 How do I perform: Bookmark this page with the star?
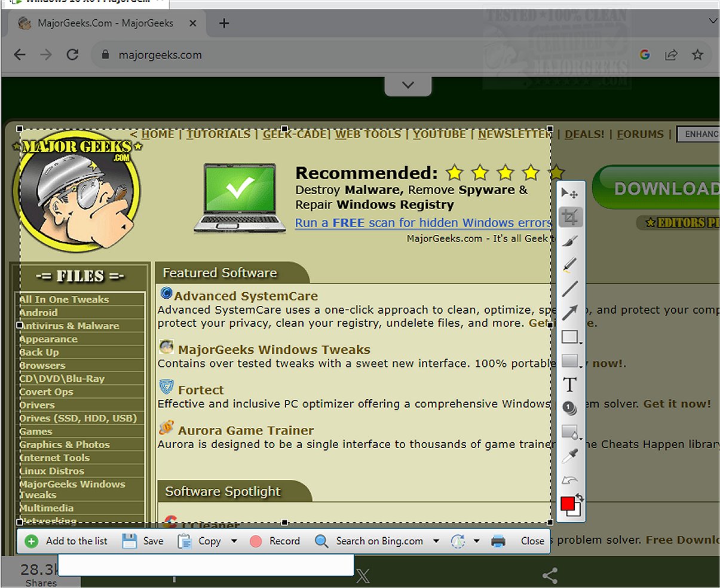697,54
